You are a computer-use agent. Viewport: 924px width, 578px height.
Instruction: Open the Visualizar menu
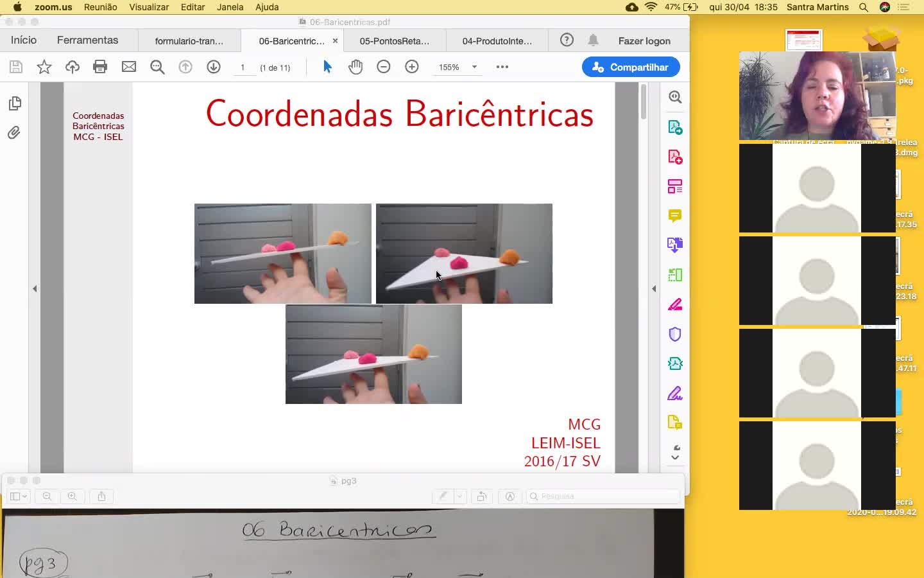coord(149,7)
